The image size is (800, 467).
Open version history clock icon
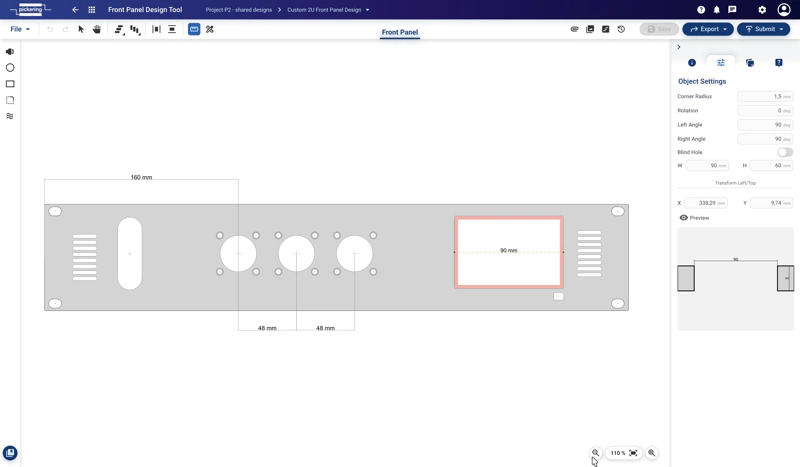click(x=621, y=29)
